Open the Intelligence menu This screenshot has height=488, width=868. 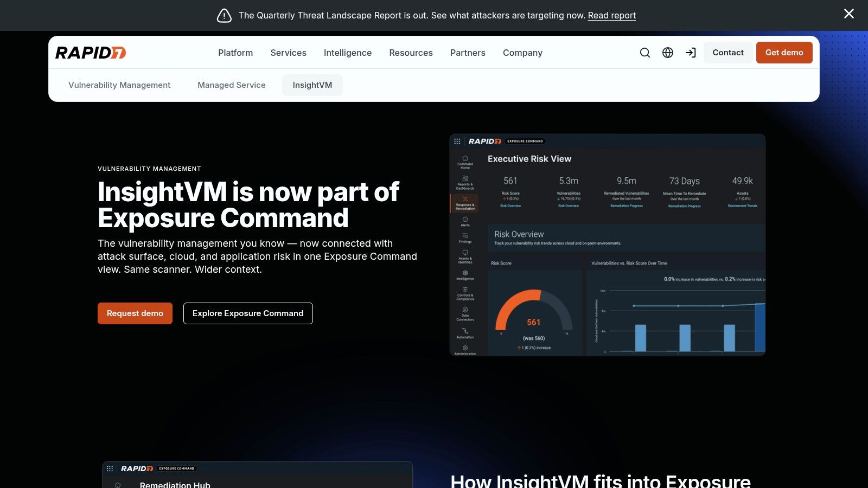click(x=348, y=53)
